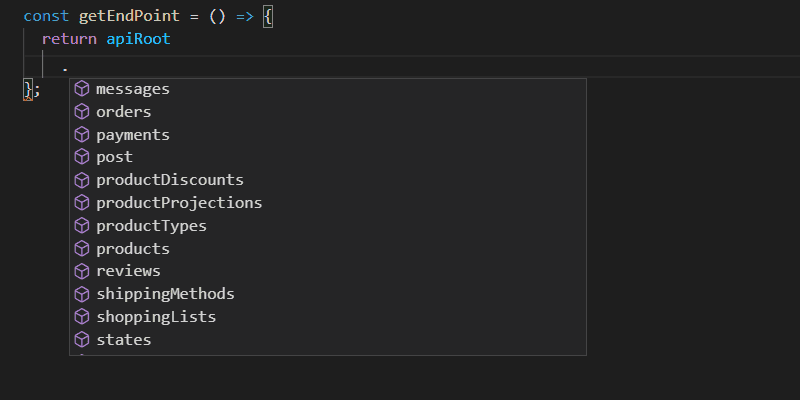
Task: Click the cube icon beside productTypes
Action: tap(83, 226)
